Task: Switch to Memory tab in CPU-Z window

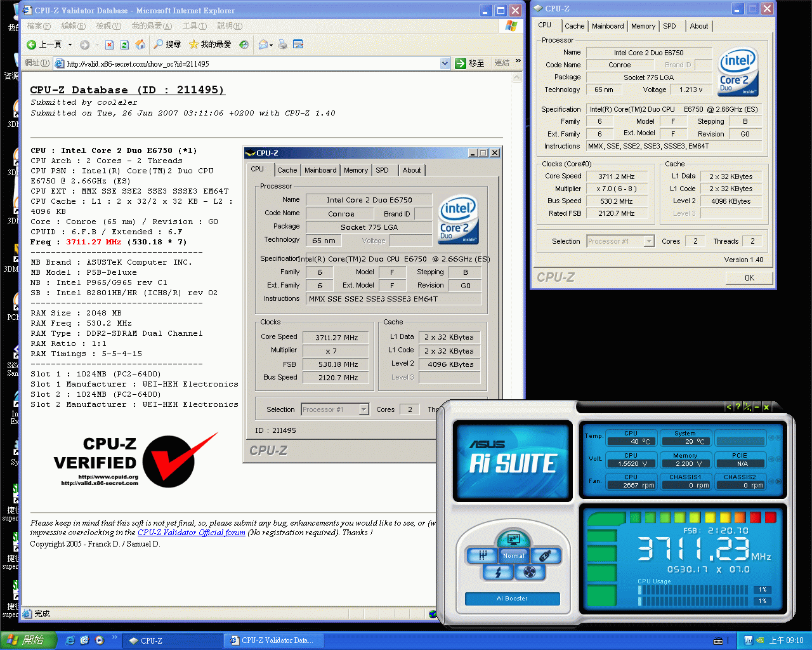Action: point(643,26)
